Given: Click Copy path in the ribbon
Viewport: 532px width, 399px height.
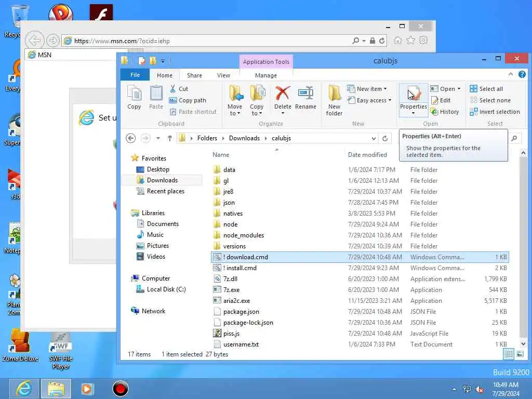Looking at the screenshot, I should pyautogui.click(x=188, y=100).
